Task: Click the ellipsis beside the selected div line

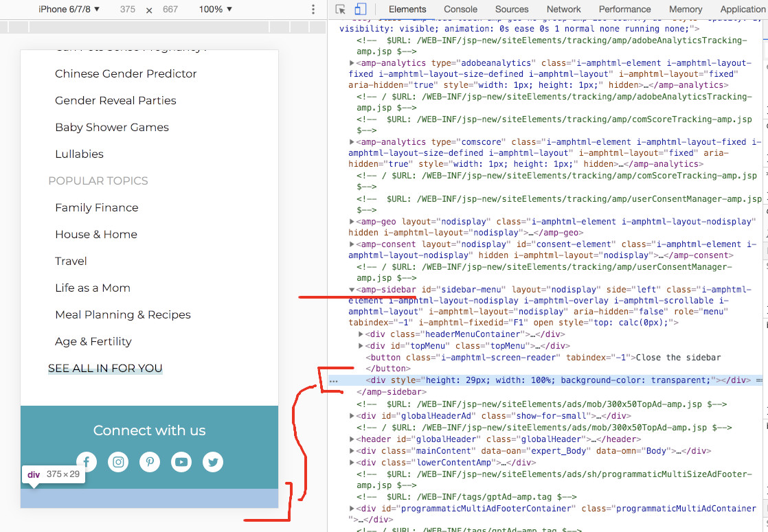Action: (x=334, y=380)
